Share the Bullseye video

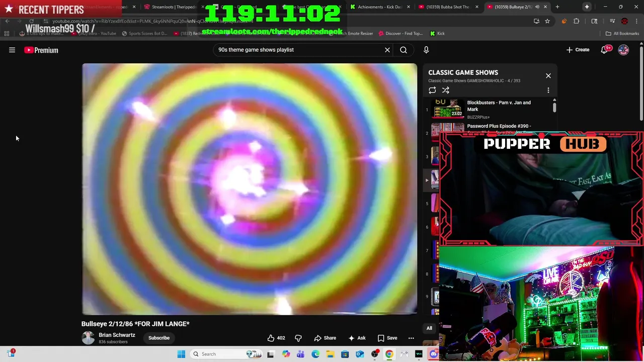pos(325,338)
